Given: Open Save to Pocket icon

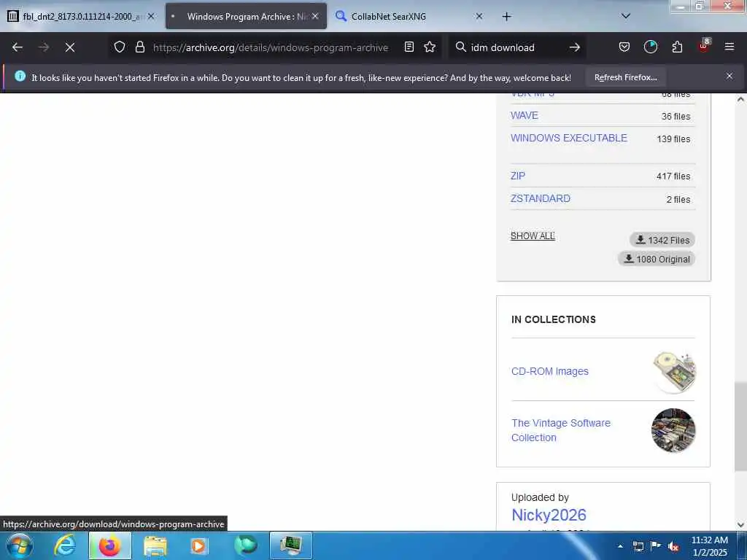Looking at the screenshot, I should pos(624,47).
